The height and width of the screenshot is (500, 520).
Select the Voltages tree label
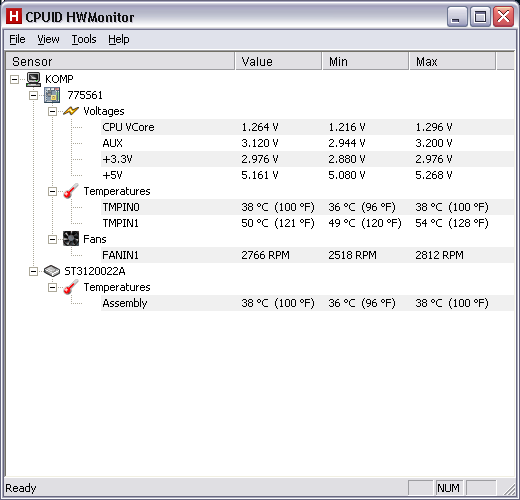(104, 111)
